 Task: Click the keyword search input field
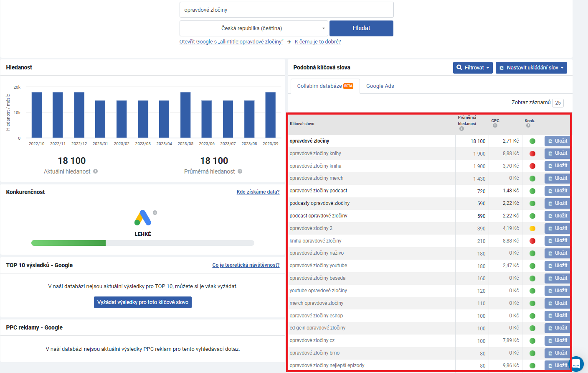point(286,10)
